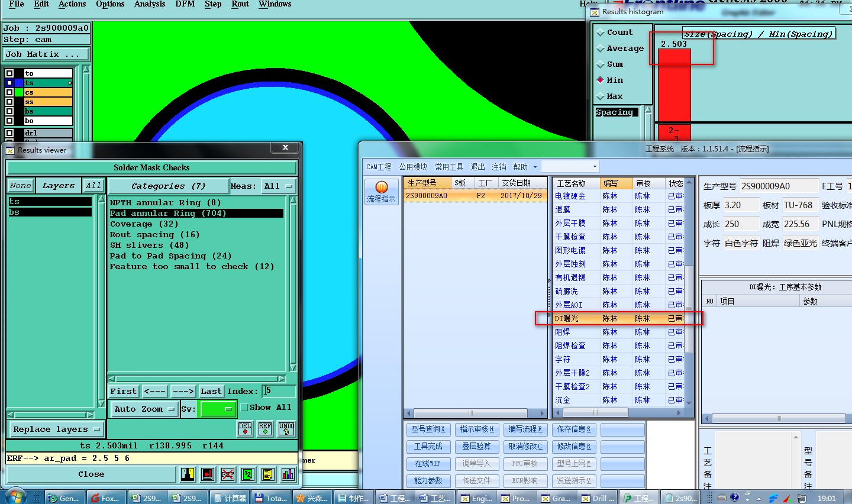Image resolution: width=852 pixels, height=504 pixels.
Task: Click the keyboard tray icon
Action: [x=721, y=497]
